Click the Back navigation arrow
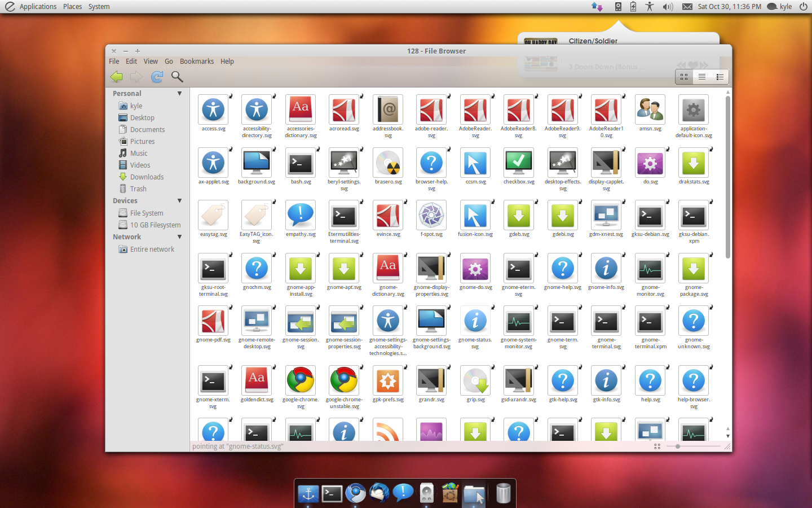The height and width of the screenshot is (508, 812). coord(117,77)
